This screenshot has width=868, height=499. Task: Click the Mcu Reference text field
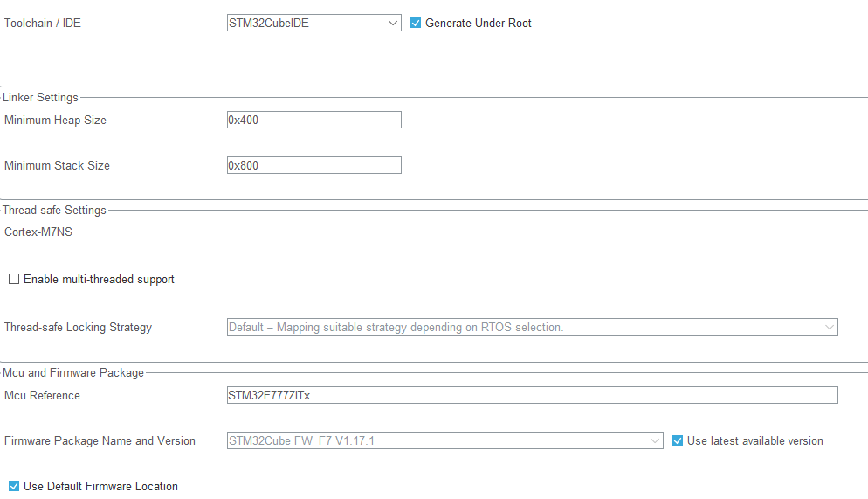tap(532, 395)
